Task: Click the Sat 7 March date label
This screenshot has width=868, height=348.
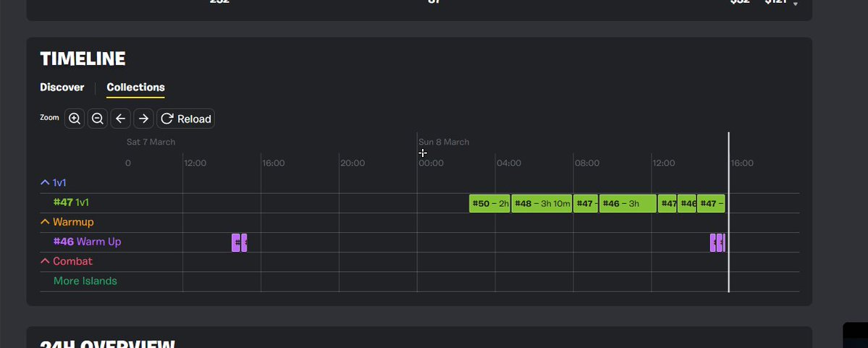Action: pos(151,143)
